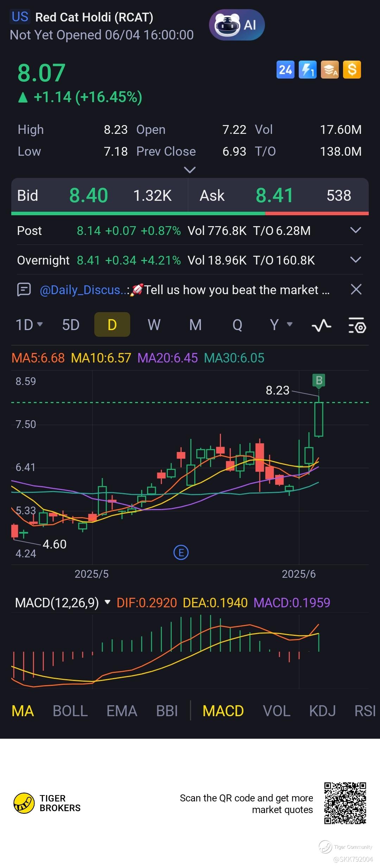Select the D daily chart tab
Image resolution: width=380 pixels, height=868 pixels.
112,324
